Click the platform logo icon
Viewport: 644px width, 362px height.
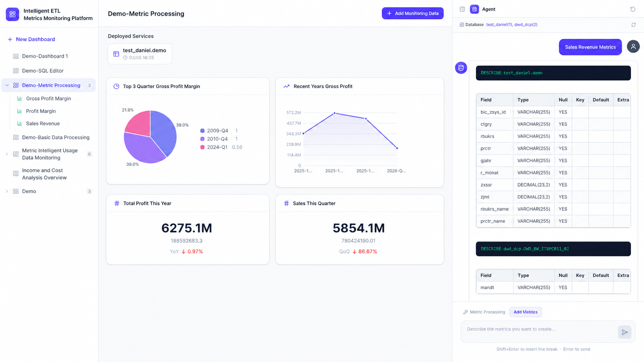pos(12,14)
